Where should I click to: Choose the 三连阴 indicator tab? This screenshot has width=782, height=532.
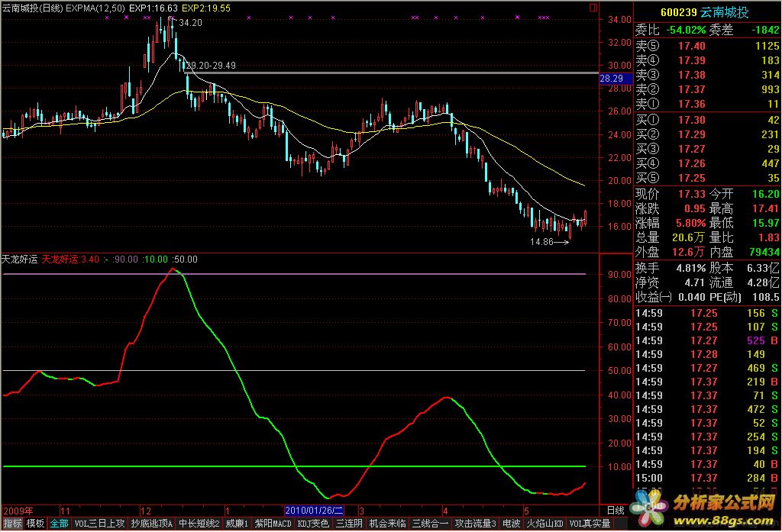coord(348,523)
